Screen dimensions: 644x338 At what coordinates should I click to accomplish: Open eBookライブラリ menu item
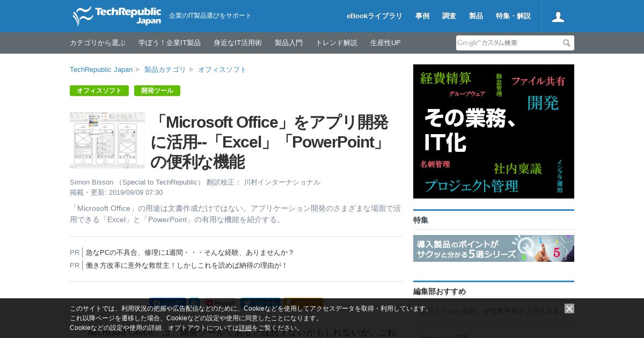[375, 16]
